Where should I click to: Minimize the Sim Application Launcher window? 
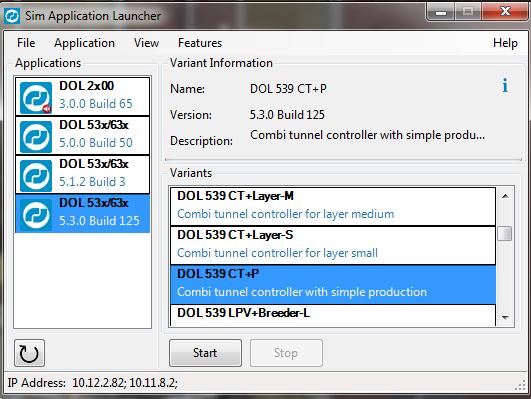(x=441, y=12)
